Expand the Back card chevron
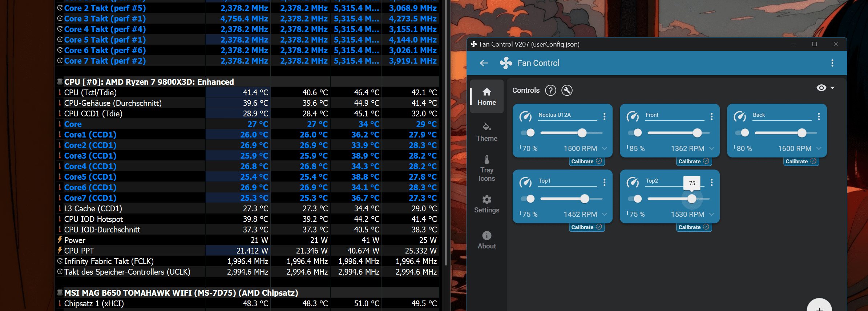Image resolution: width=868 pixels, height=311 pixels. pyautogui.click(x=819, y=148)
